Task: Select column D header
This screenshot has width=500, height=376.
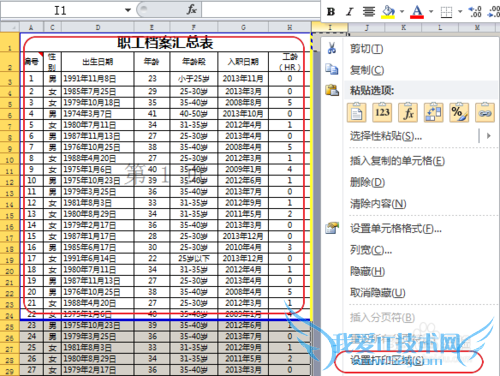Action: tap(98, 27)
